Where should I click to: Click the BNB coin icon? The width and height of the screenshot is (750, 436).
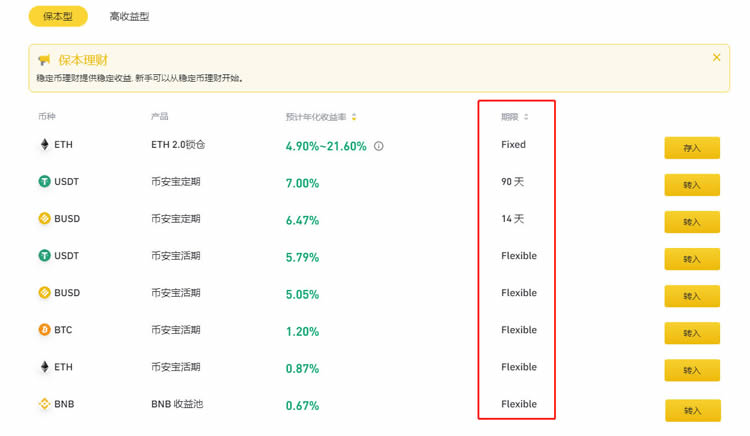point(44,404)
